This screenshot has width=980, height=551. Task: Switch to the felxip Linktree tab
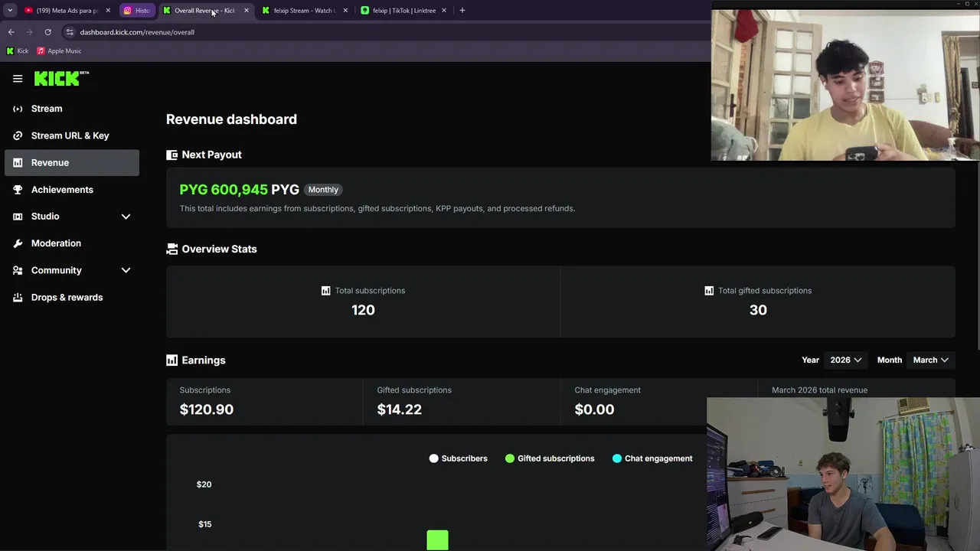pyautogui.click(x=404, y=11)
